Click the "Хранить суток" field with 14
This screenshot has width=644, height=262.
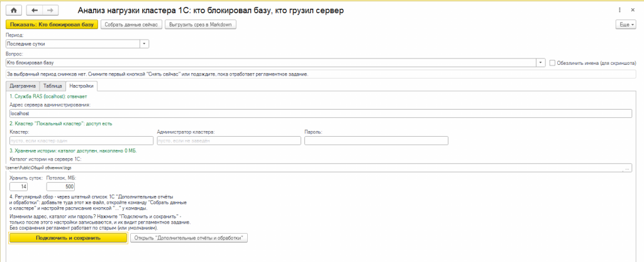point(18,187)
